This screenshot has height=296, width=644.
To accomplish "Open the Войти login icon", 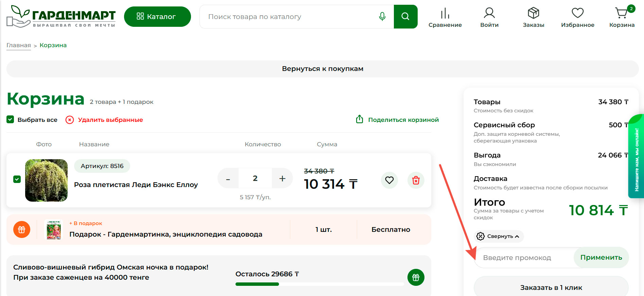I will [x=489, y=18].
